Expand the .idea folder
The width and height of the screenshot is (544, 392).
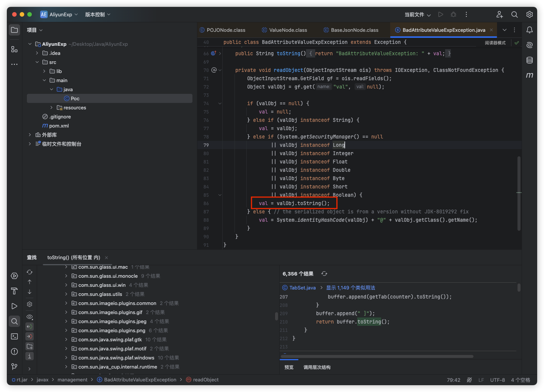37,53
